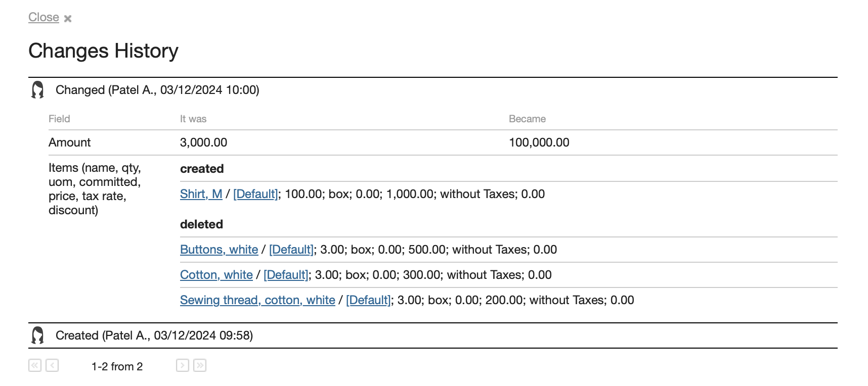The width and height of the screenshot is (868, 386).
Task: Open [Default] link next to Buttons, white
Action: point(291,250)
